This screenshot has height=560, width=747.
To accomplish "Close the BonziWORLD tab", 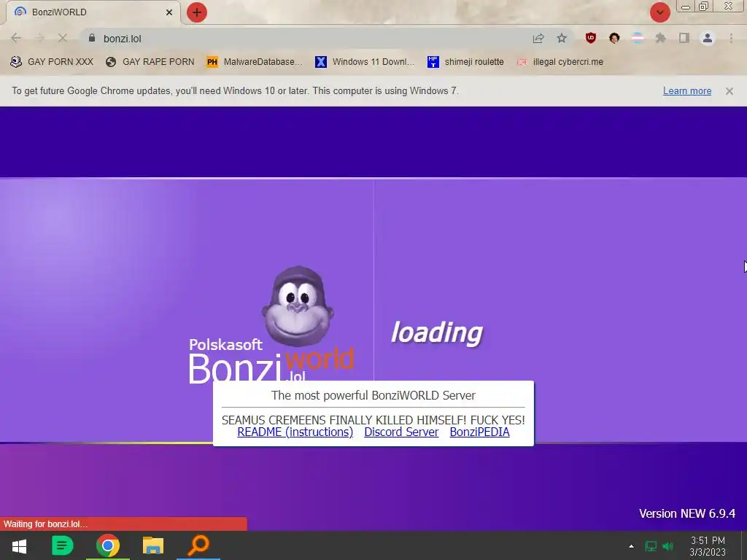I will 169,12.
